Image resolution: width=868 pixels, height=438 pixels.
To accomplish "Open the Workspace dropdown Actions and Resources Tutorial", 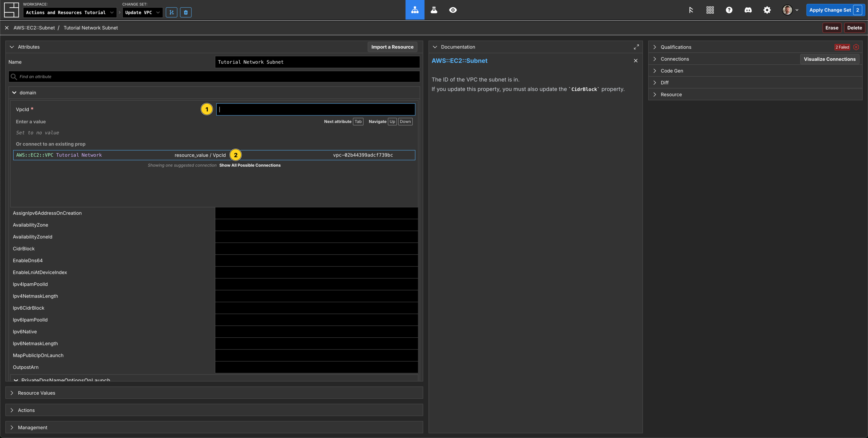I will click(x=70, y=12).
